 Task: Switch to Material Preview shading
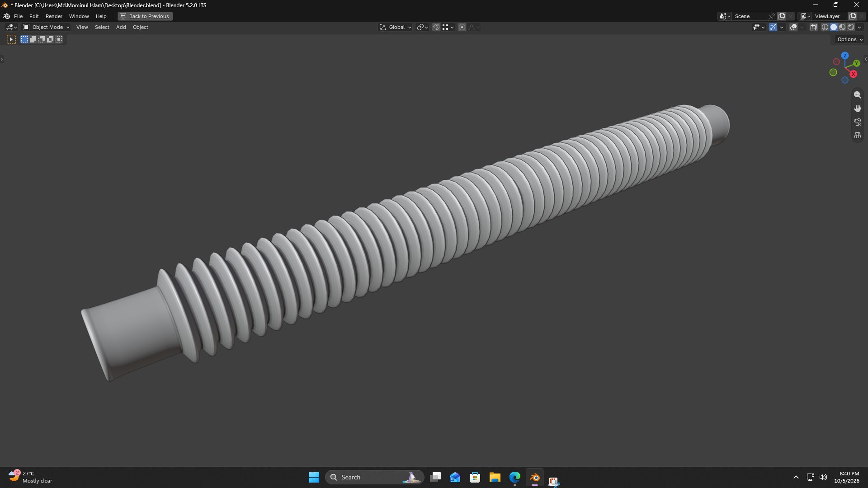coord(842,28)
